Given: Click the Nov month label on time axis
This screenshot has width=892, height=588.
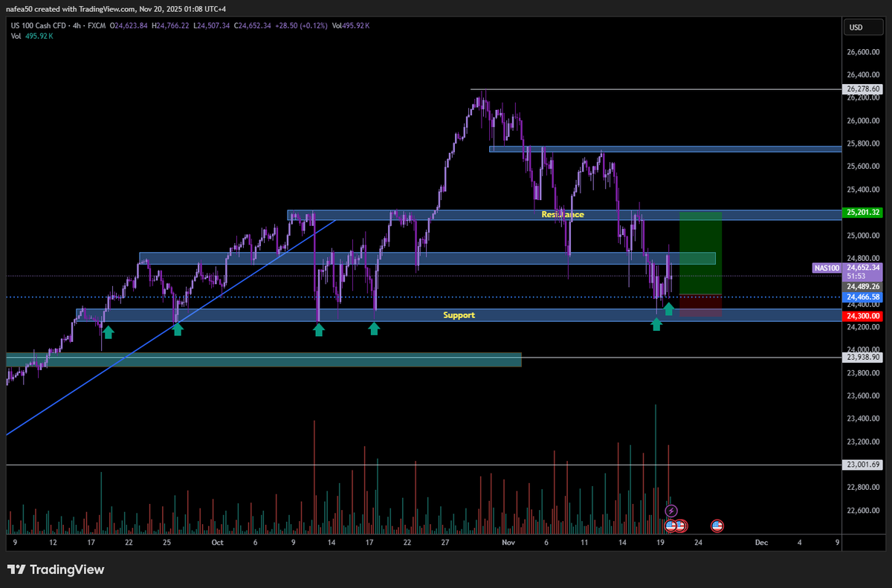Looking at the screenshot, I should (508, 543).
